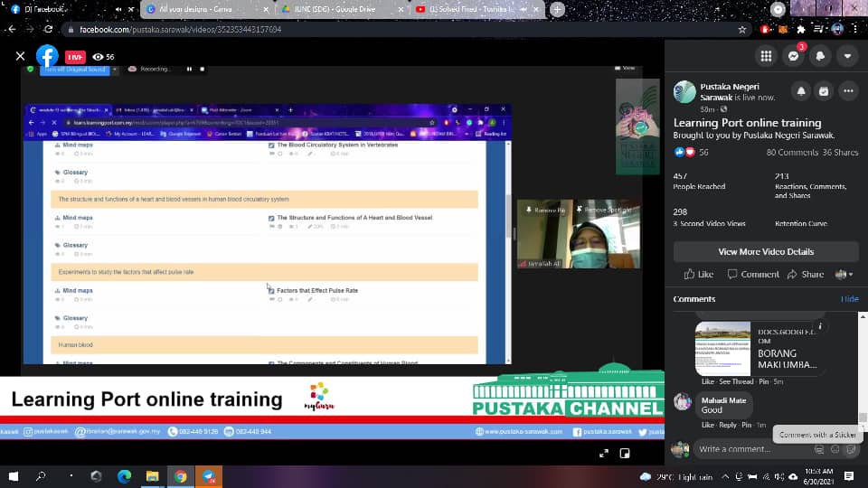Screen dimensions: 868x488
Task: Comment with an avatar sticker icon
Action: point(819,449)
